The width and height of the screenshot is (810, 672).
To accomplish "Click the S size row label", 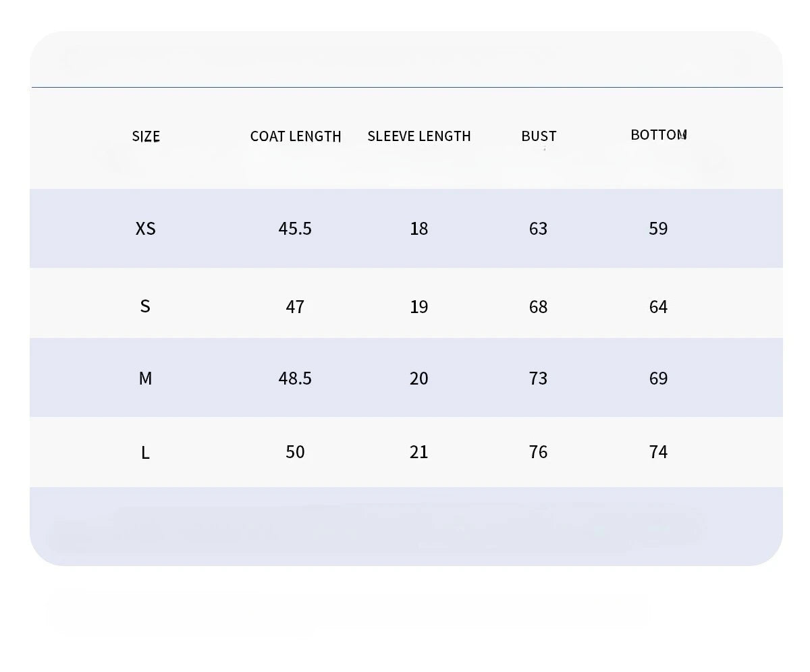I will (x=145, y=307).
